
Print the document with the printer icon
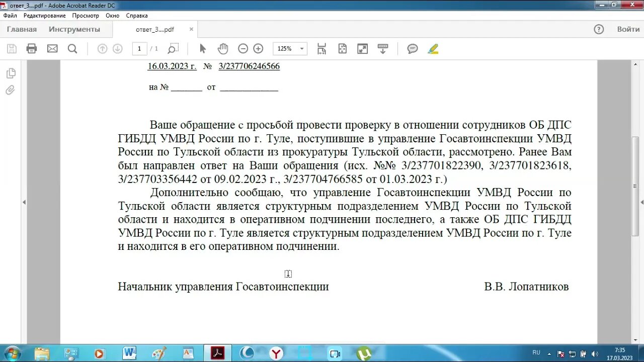32,49
